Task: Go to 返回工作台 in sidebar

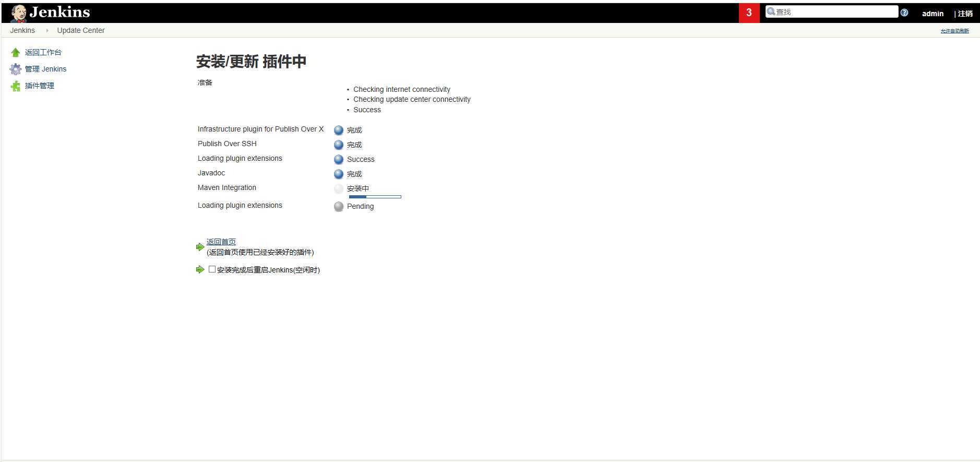Action: pyautogui.click(x=43, y=52)
